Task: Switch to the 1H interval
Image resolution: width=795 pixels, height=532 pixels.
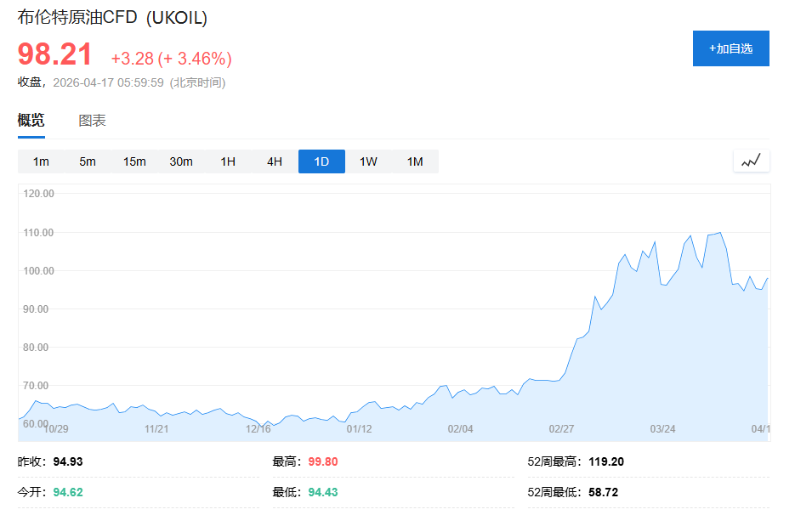Action: pos(227,161)
